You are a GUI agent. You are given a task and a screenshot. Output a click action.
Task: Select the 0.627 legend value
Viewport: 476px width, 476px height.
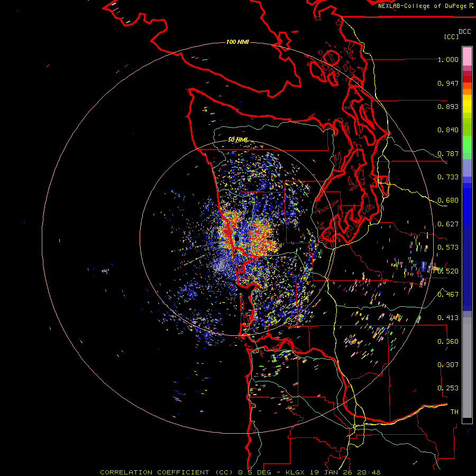(448, 224)
